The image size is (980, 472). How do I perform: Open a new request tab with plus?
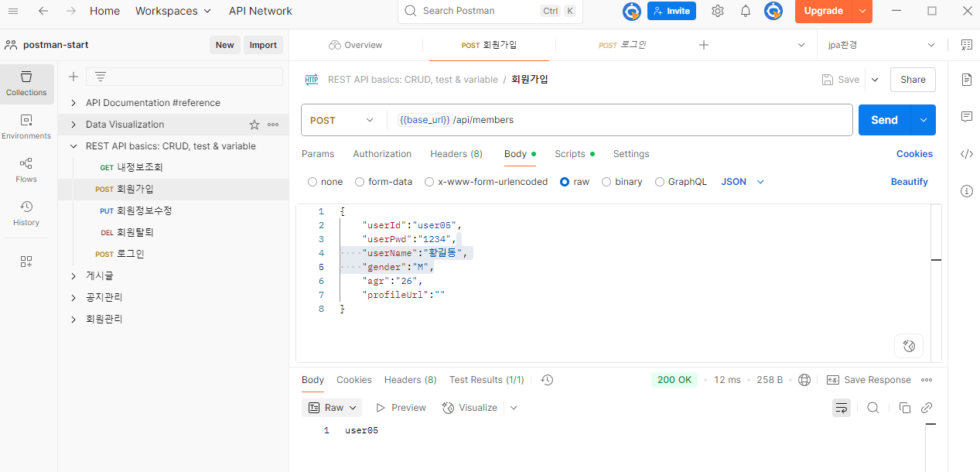tap(704, 45)
